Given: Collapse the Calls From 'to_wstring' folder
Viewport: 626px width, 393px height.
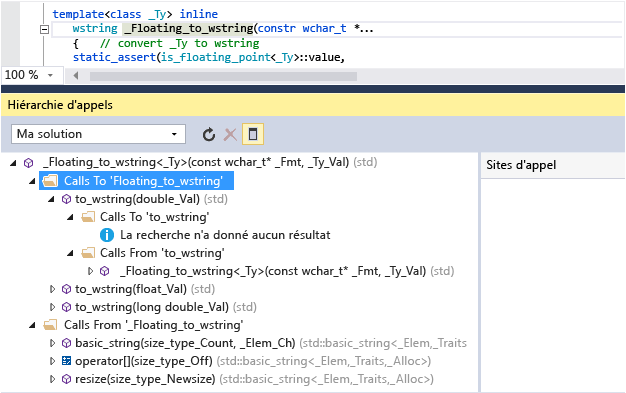Looking at the screenshot, I should tap(70, 253).
